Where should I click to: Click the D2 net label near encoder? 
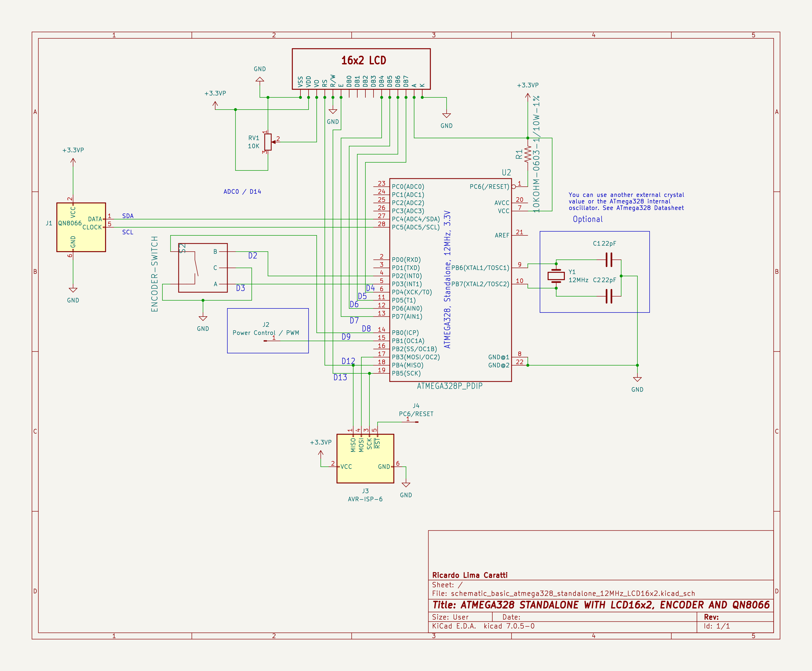[x=253, y=256]
